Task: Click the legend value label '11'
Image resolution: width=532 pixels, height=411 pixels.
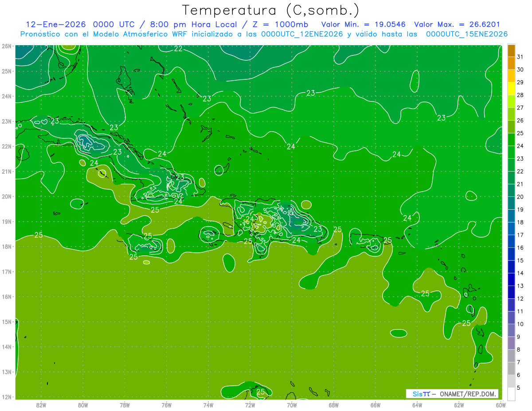Action: 520,311
